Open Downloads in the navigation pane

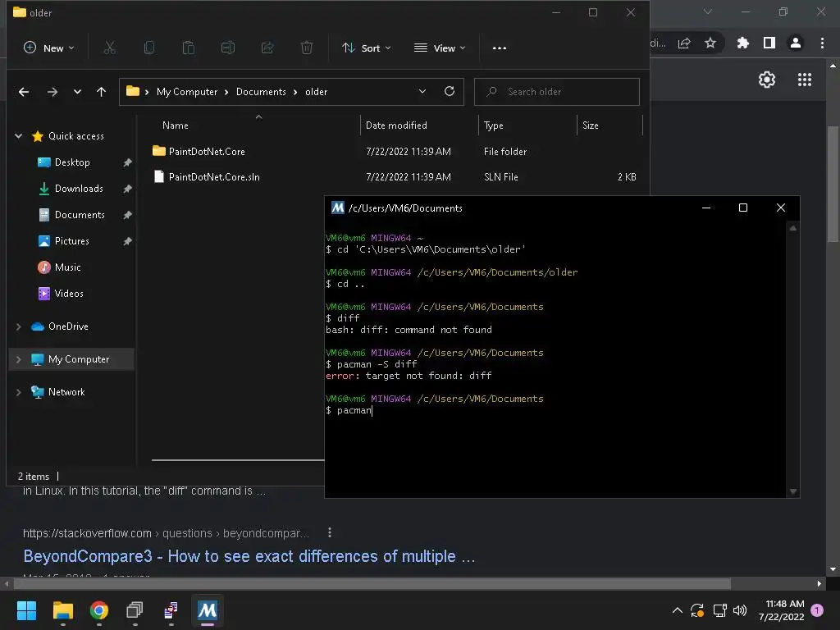coord(78,189)
